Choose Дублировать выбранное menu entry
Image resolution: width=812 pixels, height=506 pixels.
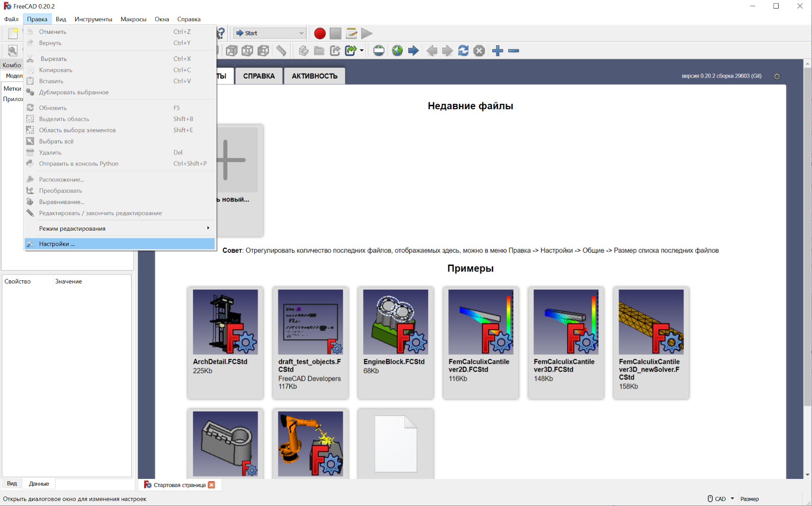120,92
